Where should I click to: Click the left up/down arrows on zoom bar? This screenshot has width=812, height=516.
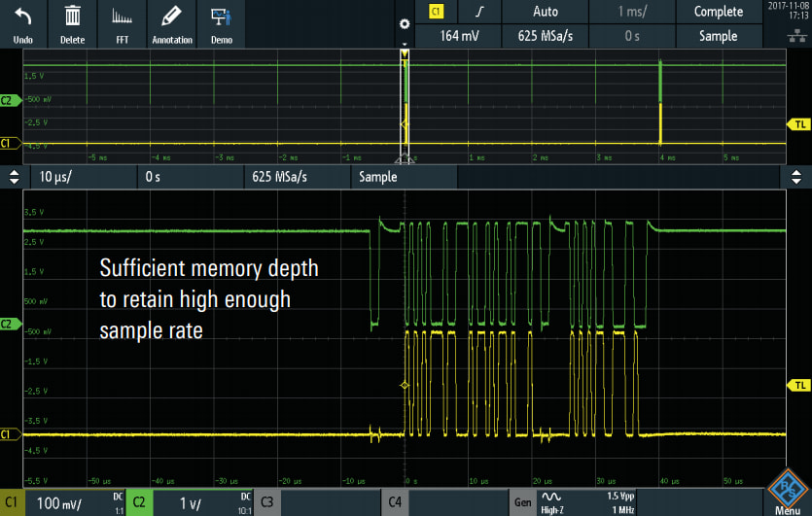pyautogui.click(x=15, y=177)
